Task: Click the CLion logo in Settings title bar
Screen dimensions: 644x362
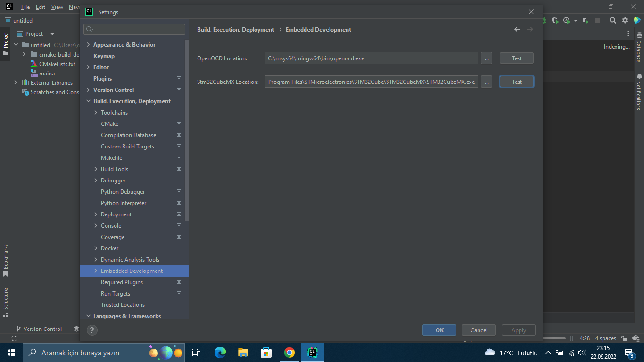Action: click(89, 12)
